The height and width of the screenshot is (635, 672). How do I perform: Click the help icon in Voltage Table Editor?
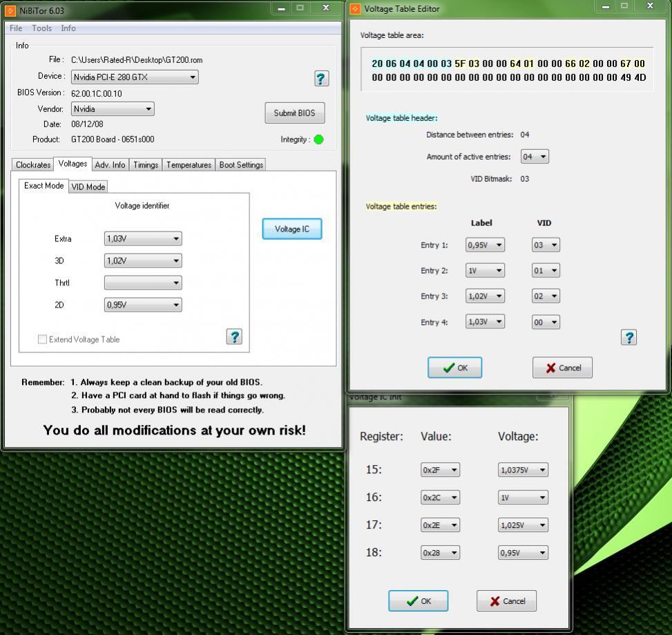pos(628,337)
